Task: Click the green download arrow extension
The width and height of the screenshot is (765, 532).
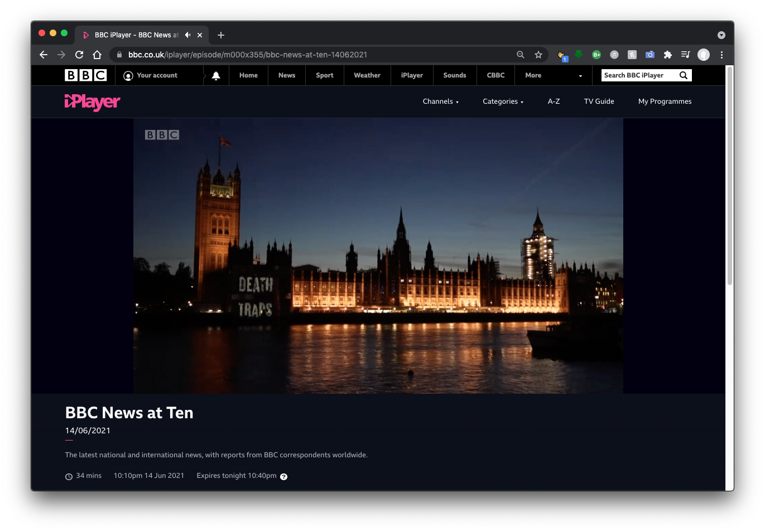Action: pos(579,54)
